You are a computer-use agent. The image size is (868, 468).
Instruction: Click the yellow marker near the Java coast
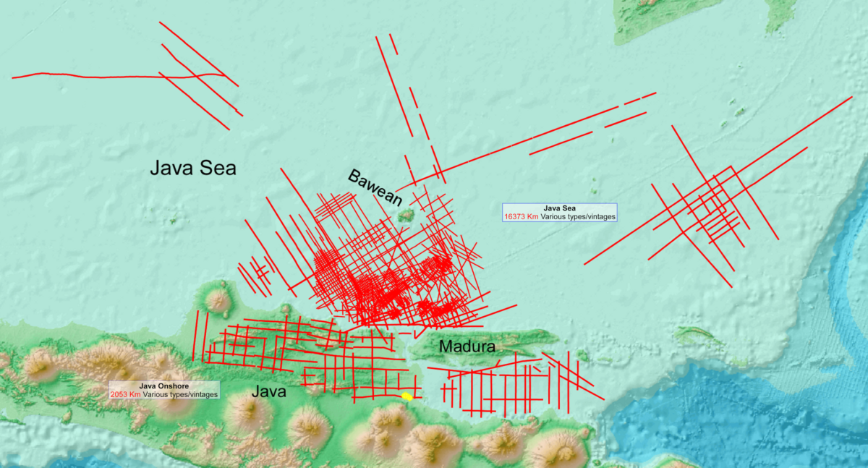tap(407, 396)
